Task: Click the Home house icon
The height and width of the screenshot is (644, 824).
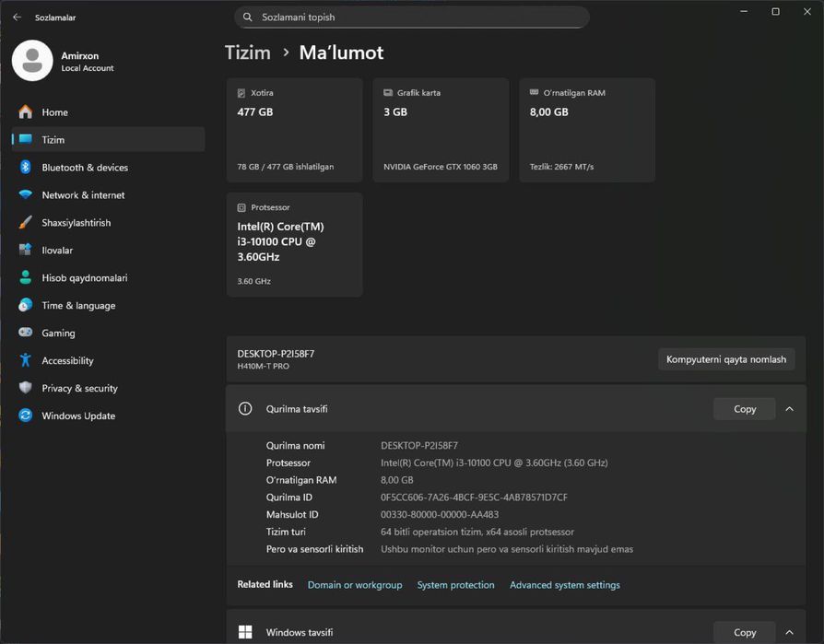Action: (x=25, y=111)
